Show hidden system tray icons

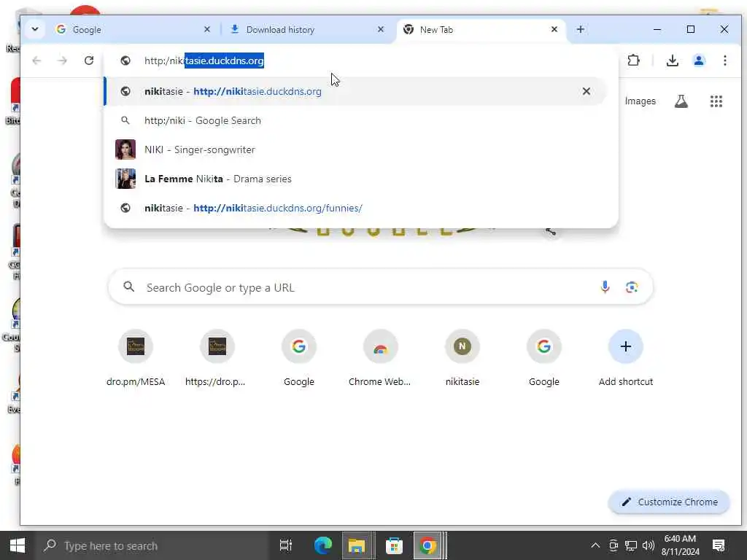(x=595, y=545)
